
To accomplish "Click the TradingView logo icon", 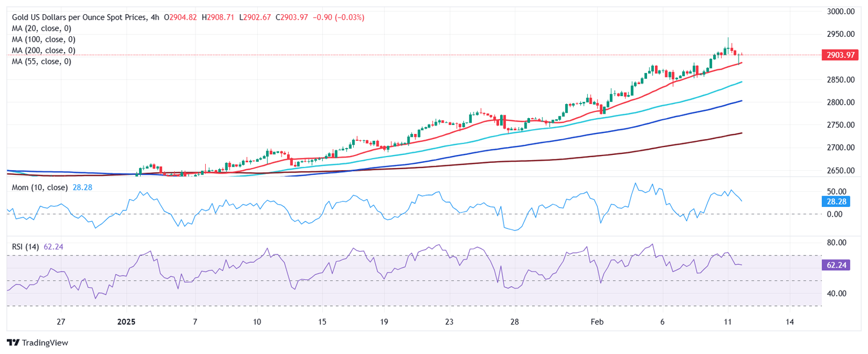I will 12,343.
